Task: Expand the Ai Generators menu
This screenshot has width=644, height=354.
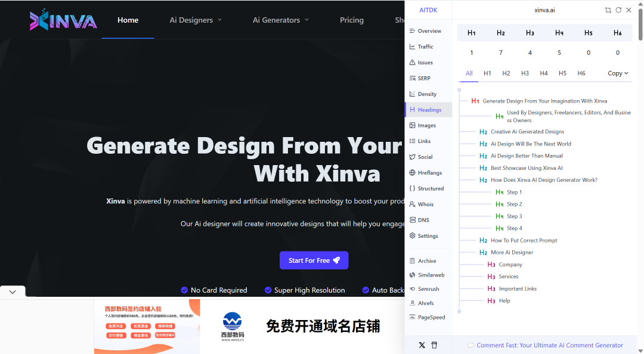Action: pos(281,20)
